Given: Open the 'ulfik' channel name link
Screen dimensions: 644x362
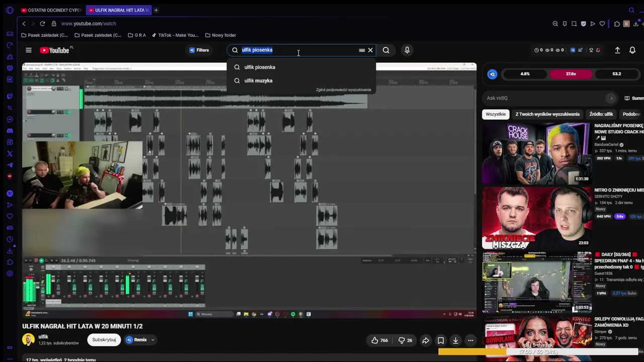Looking at the screenshot, I should tap(43, 337).
